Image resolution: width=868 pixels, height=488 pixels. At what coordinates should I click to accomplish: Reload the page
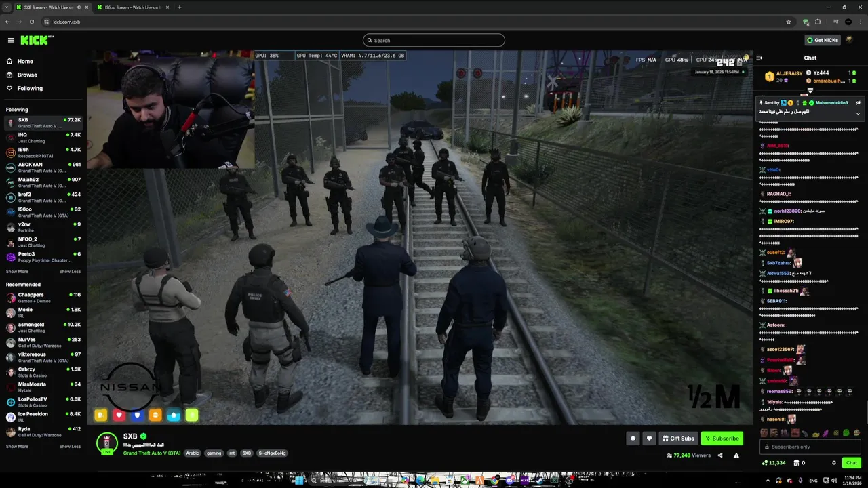(x=31, y=22)
